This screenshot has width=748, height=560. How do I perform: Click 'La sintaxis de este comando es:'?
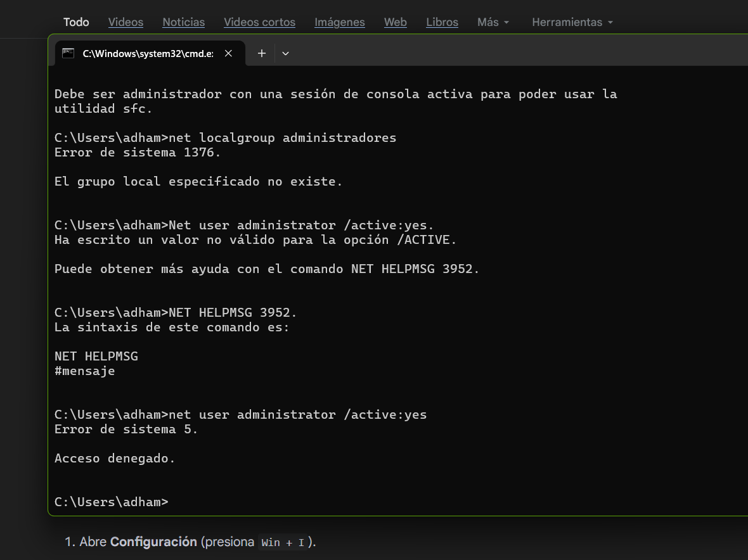click(x=172, y=328)
